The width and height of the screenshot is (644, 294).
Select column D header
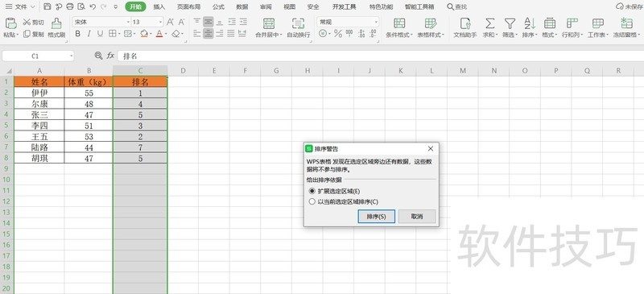(x=184, y=71)
